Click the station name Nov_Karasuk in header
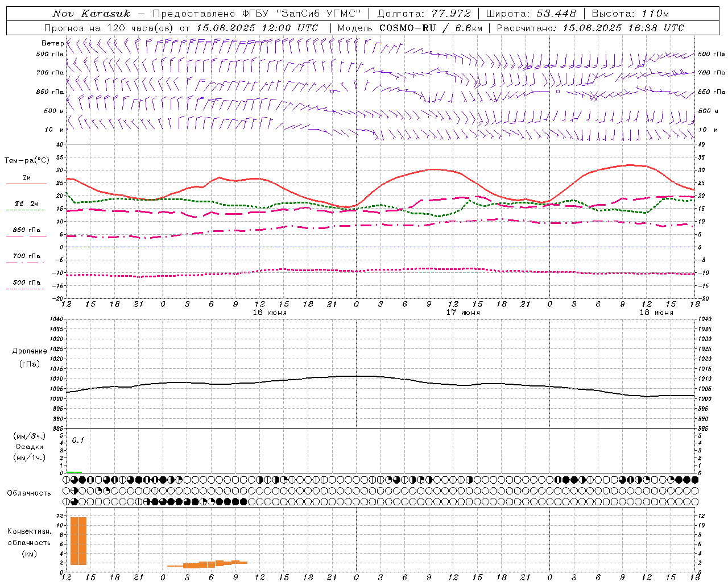This screenshot has height=582, width=728. (91, 14)
